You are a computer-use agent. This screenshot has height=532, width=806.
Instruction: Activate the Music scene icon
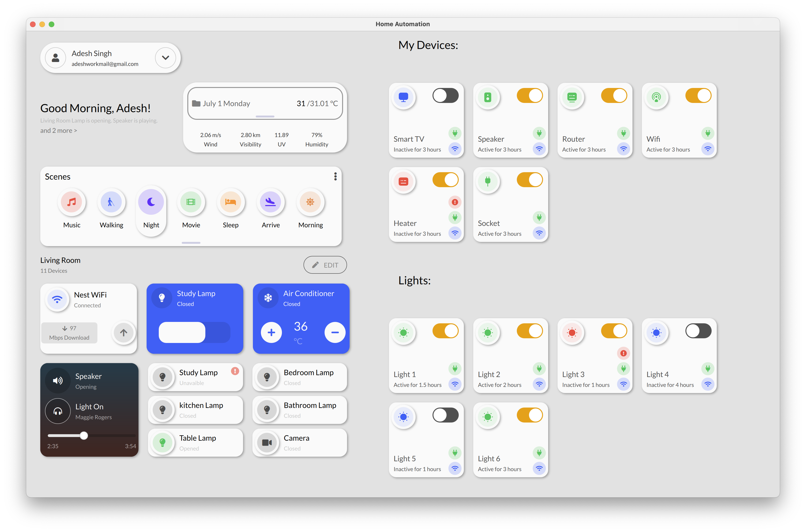[71, 202]
